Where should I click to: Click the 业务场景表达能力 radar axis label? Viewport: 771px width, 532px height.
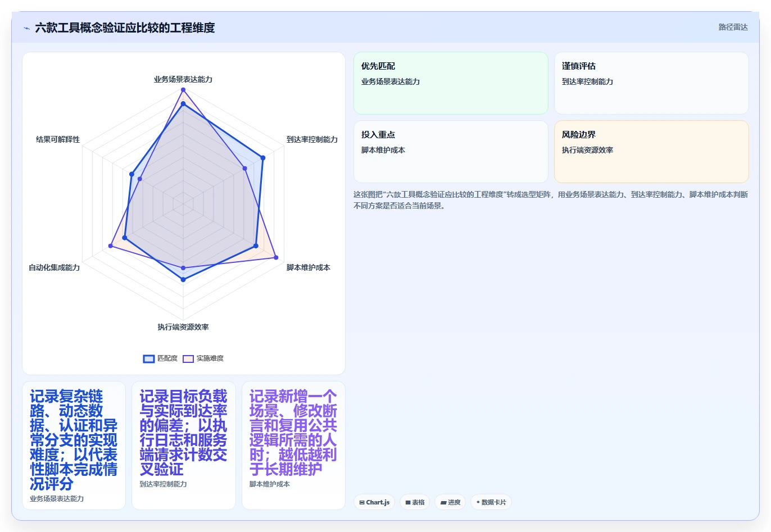tap(183, 79)
